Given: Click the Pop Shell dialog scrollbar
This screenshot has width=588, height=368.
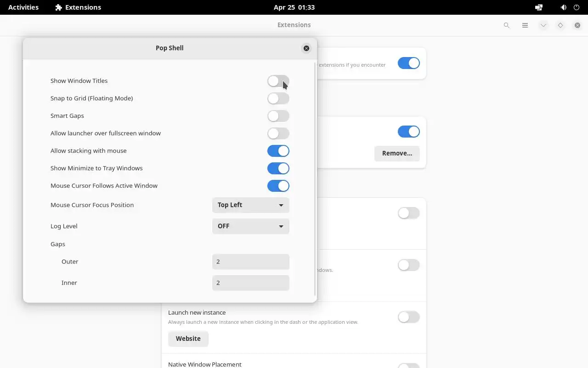Looking at the screenshot, I should pos(315,179).
